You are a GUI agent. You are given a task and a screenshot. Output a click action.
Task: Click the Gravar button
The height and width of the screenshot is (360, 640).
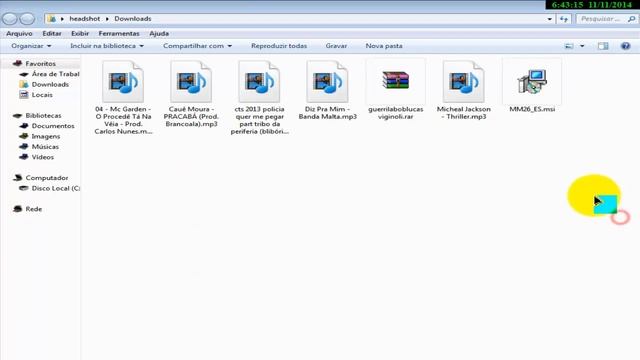pos(336,46)
